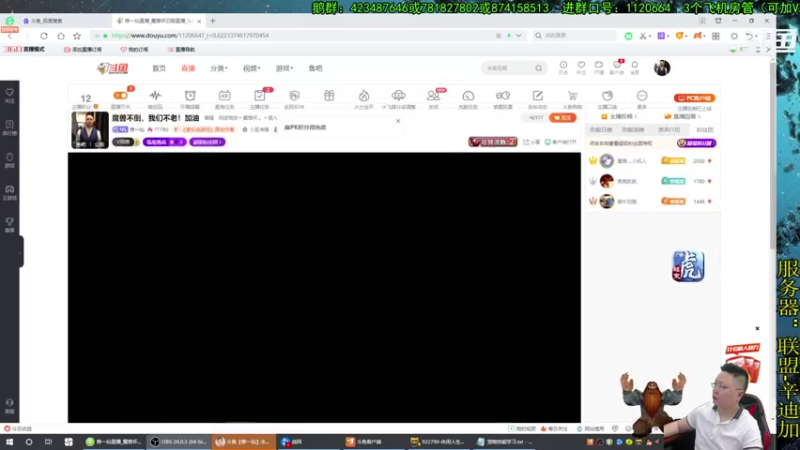Open the flame boost icon
This screenshot has height=450, width=800.
(364, 98)
